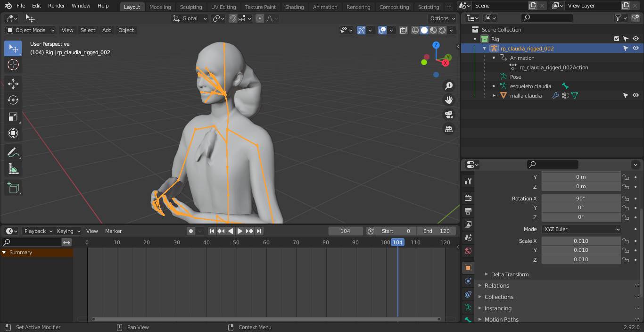The image size is (644, 332).
Task: Switch perspective/orthographic grid icon
Action: (449, 129)
